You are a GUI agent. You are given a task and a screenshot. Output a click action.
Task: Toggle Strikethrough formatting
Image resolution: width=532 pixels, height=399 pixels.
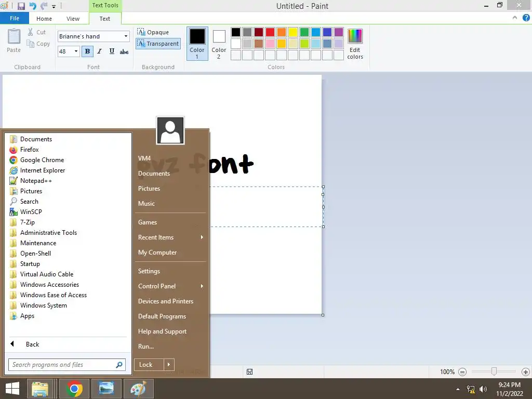pyautogui.click(x=124, y=51)
